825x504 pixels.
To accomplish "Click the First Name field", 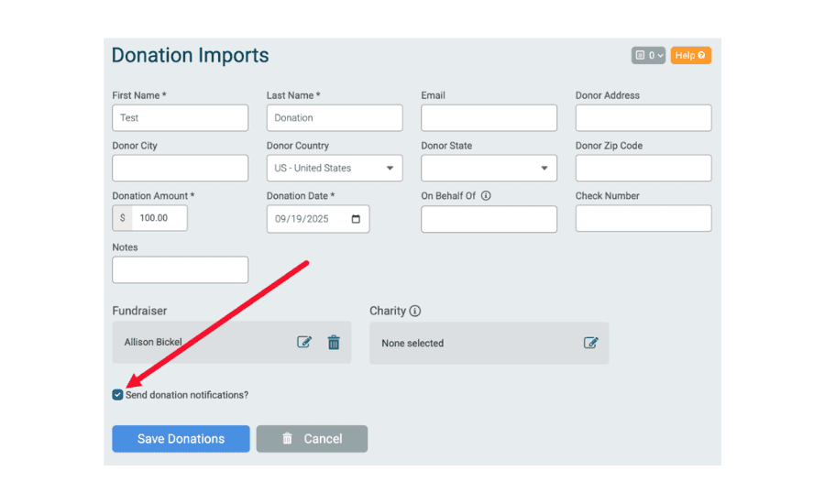I will coord(180,118).
